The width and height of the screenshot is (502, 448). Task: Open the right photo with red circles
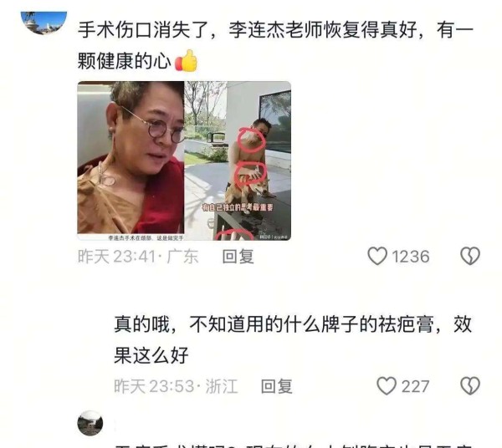[x=238, y=160]
